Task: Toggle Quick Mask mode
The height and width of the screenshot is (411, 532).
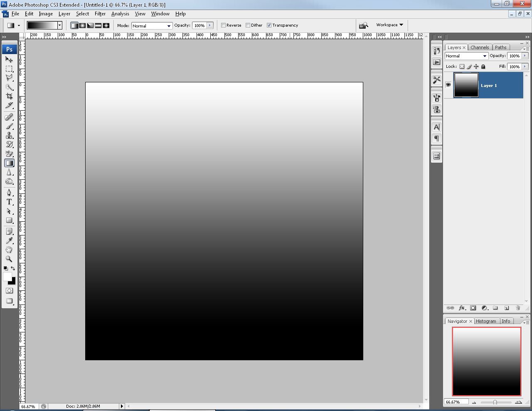Action: coord(9,290)
